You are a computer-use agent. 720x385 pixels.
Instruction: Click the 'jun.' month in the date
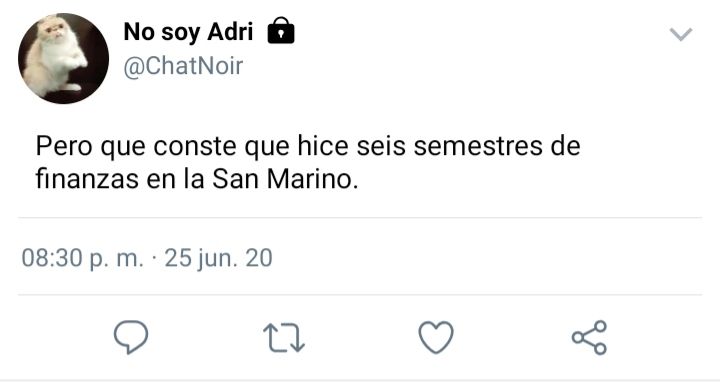tap(217, 259)
